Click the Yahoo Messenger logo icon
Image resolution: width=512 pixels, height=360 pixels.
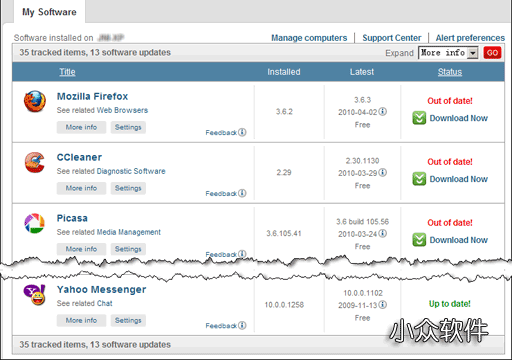pyautogui.click(x=35, y=295)
